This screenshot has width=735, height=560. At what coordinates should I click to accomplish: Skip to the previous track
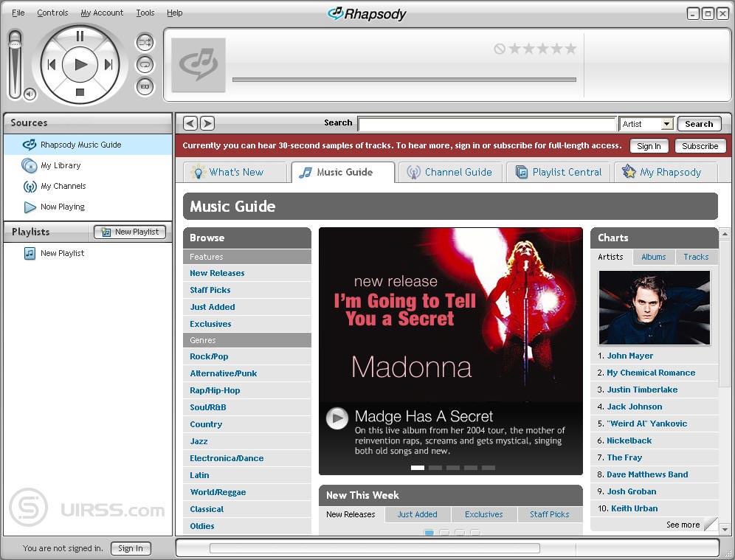click(x=52, y=65)
